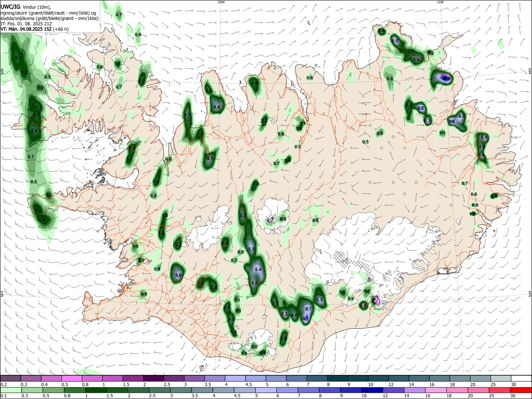Image resolution: width=532 pixels, height=399 pixels.
Task: Click the 5.0 value in the southwest
Action: point(179,275)
